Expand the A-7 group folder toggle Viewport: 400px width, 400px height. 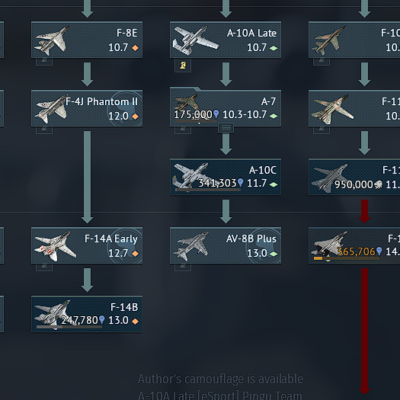(x=226, y=128)
